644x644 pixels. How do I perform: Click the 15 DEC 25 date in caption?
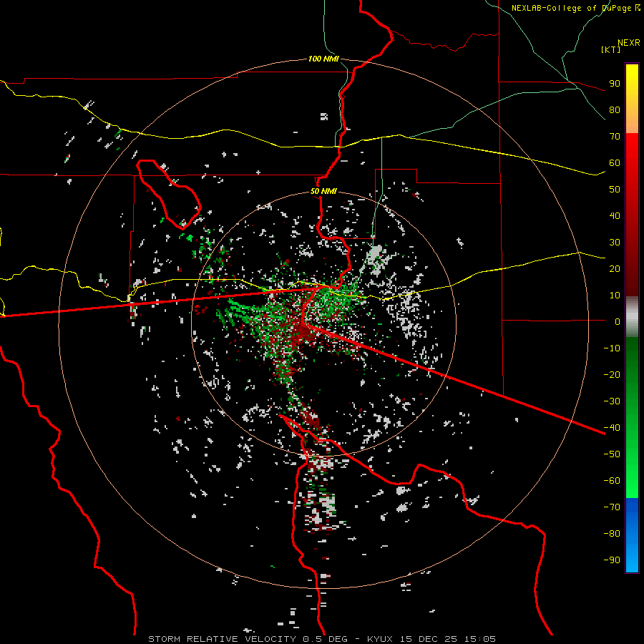coord(429,639)
